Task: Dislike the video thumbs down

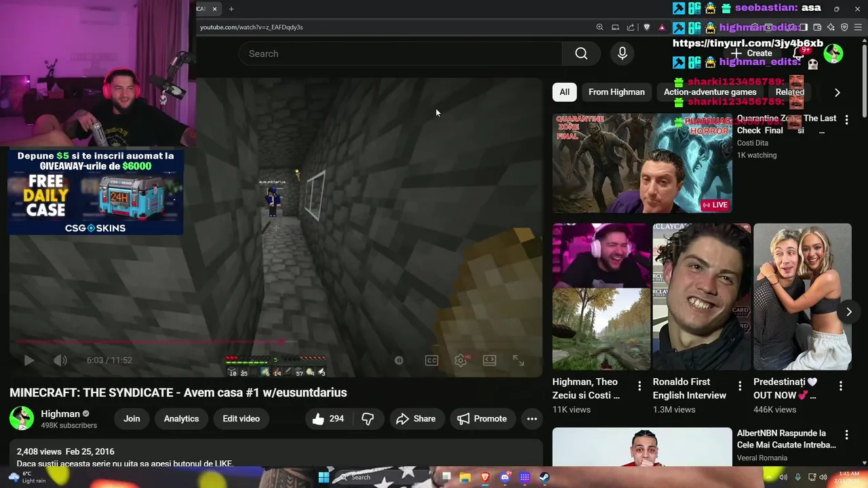Action: 368,419
